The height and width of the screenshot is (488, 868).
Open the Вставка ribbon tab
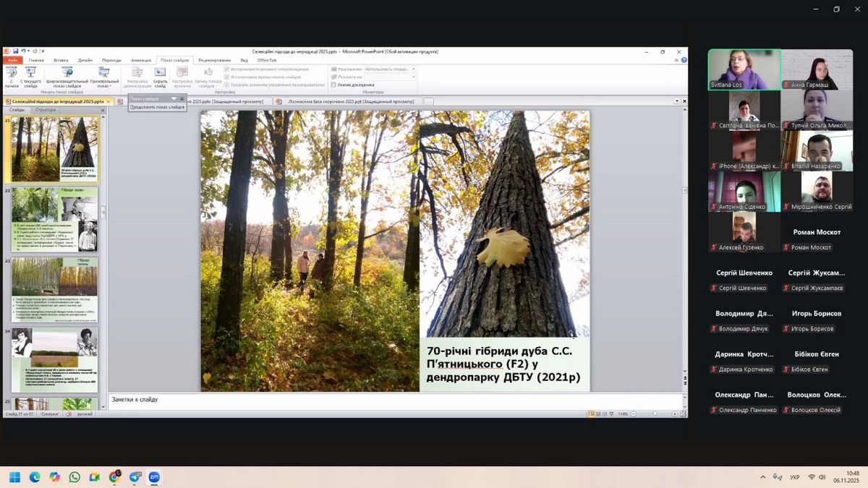(x=61, y=60)
